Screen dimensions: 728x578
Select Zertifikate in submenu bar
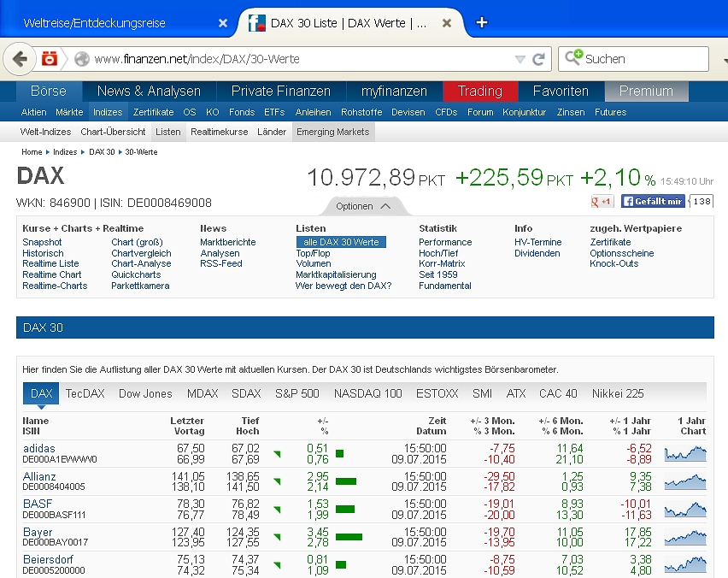pyautogui.click(x=153, y=112)
